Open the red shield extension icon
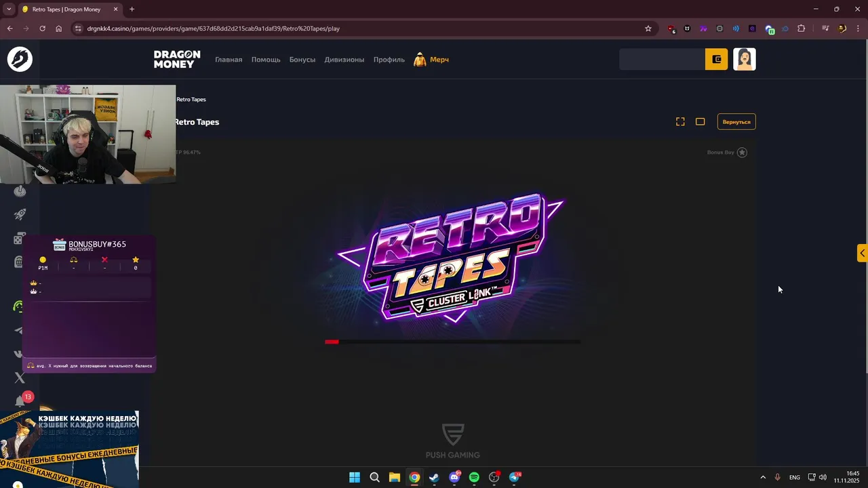Image resolution: width=868 pixels, height=488 pixels. [x=671, y=28]
